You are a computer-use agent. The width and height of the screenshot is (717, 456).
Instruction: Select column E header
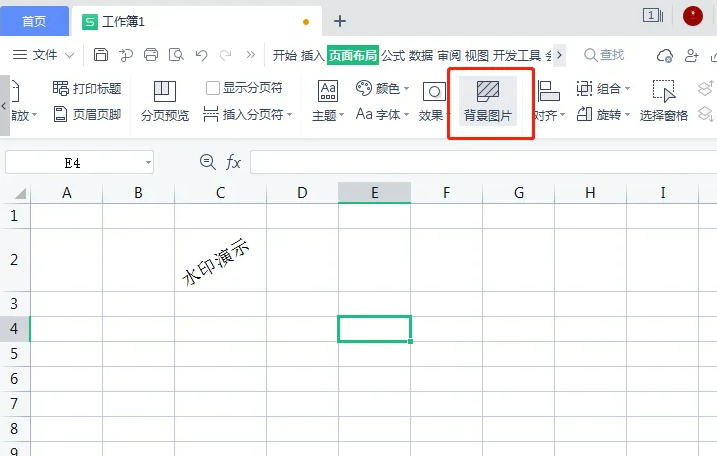(375, 193)
